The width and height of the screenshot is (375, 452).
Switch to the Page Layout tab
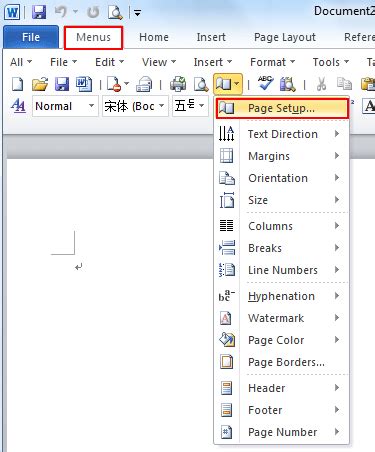285,37
